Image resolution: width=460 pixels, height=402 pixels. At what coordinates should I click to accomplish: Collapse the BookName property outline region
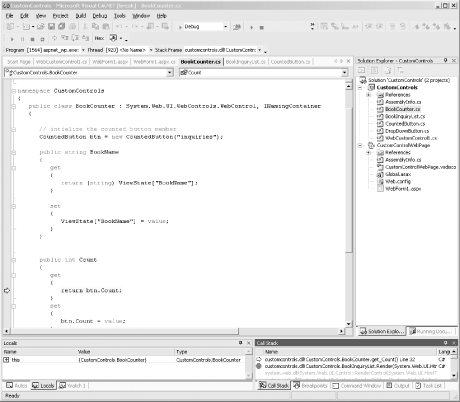pyautogui.click(x=14, y=152)
